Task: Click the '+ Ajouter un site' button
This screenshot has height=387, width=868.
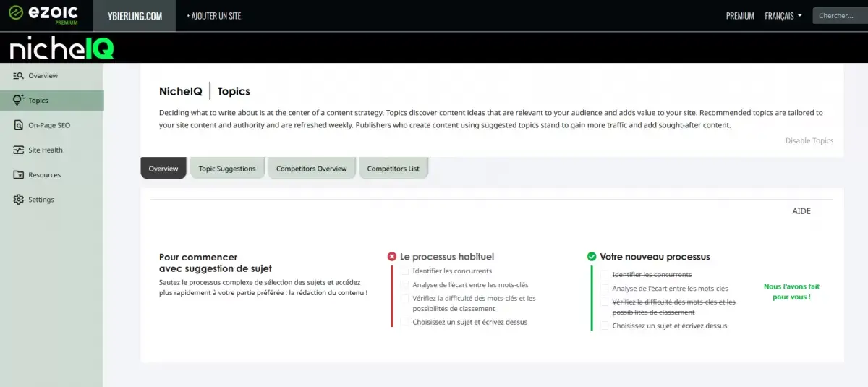Action: tap(213, 16)
